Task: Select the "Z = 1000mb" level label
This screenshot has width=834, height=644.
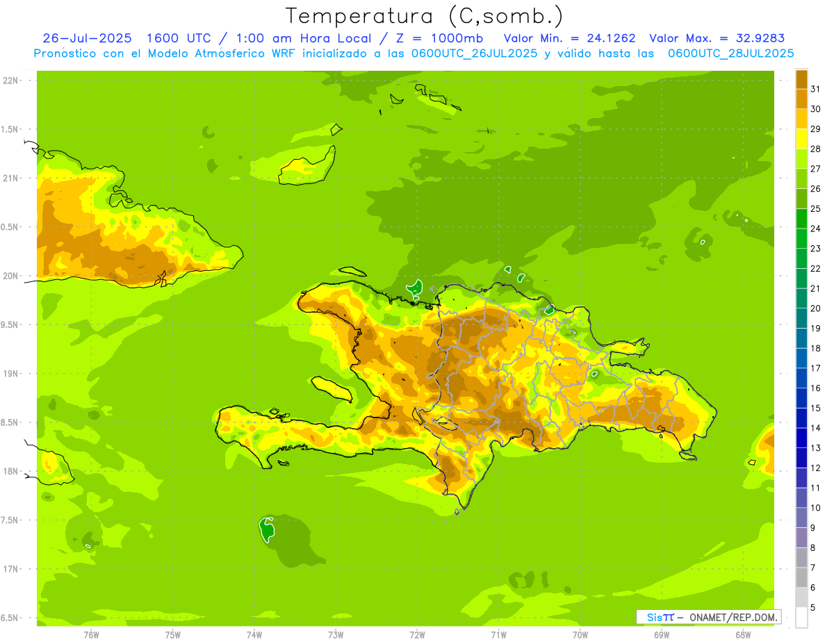Action: click(439, 38)
